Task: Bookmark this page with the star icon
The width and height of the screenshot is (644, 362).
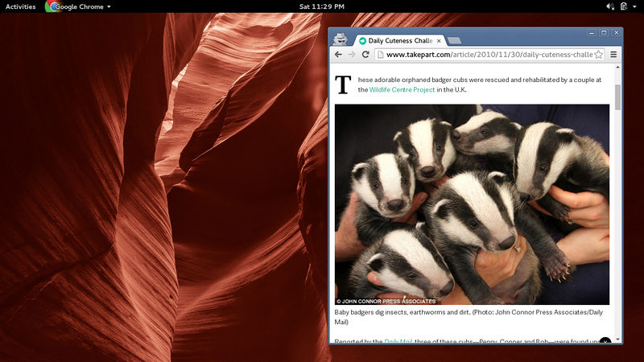Action: (599, 55)
